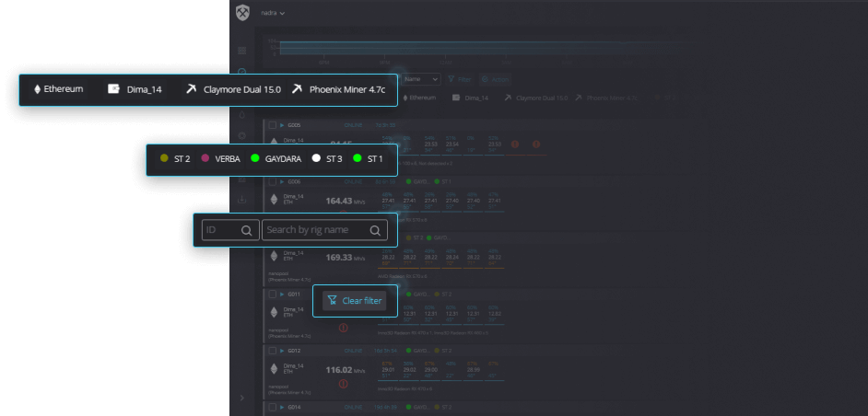Click the Ethereum coin icon in G006 row
The height and width of the screenshot is (416, 868).
coord(274,200)
